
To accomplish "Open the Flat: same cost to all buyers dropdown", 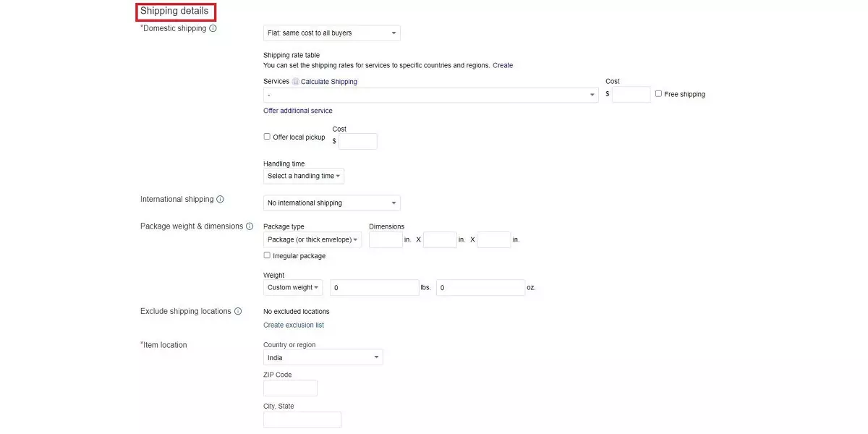I will 331,33.
